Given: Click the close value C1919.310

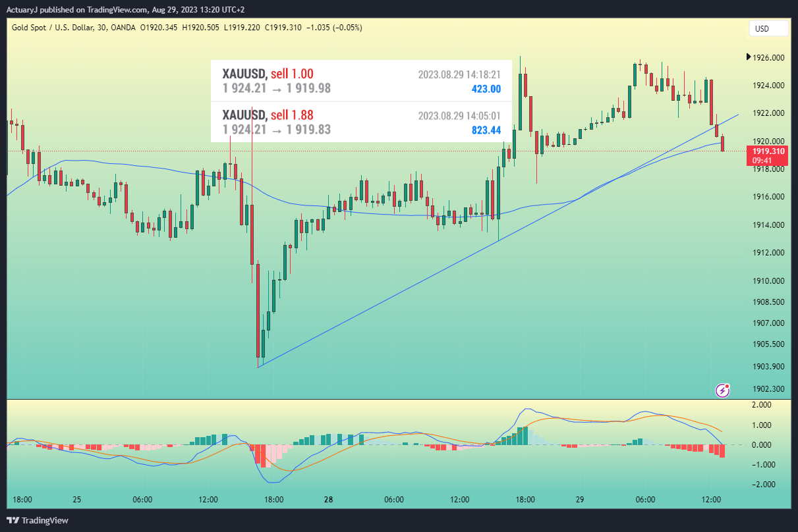Looking at the screenshot, I should 283,28.
